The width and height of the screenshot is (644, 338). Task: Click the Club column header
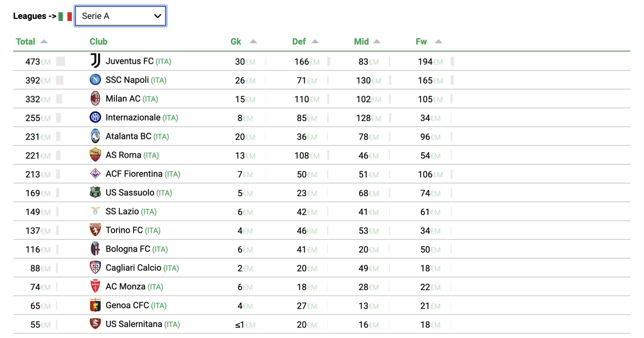tap(98, 42)
